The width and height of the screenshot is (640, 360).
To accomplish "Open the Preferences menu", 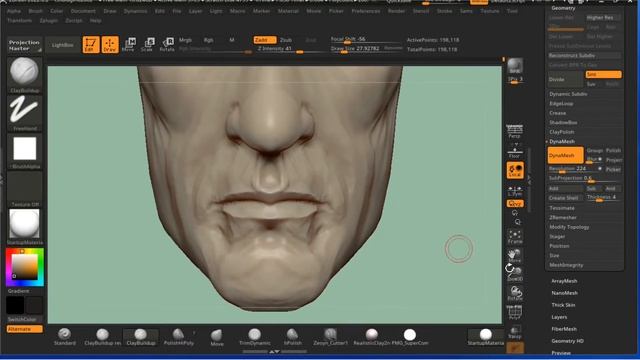I will tap(366, 11).
